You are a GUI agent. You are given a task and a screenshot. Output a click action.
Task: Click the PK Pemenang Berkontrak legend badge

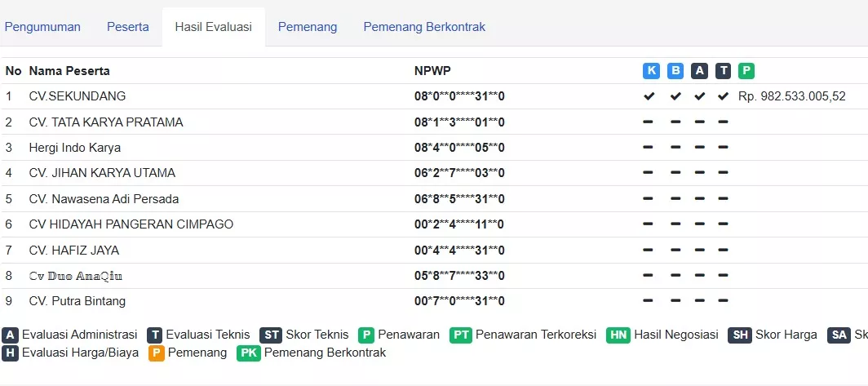249,353
